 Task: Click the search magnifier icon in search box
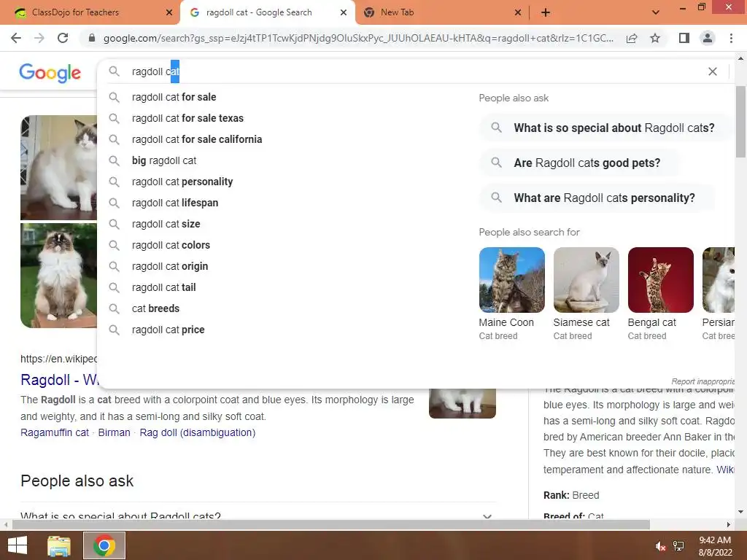114,71
